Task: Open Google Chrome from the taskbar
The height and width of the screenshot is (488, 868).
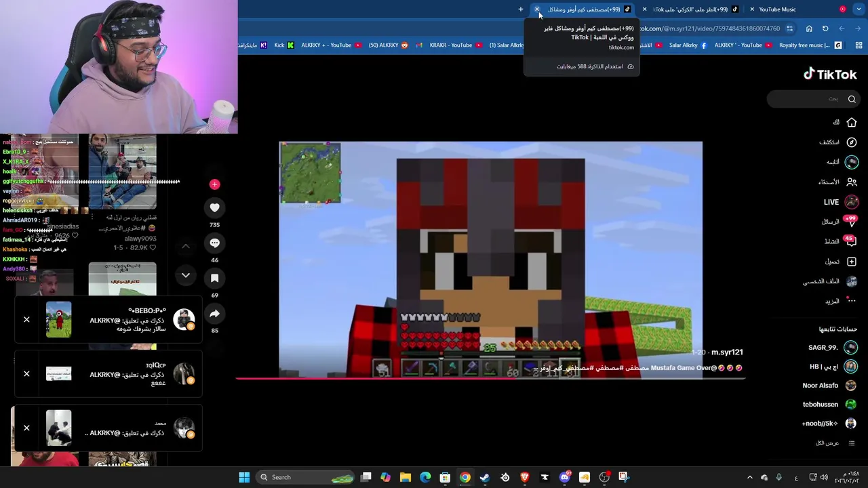Action: tap(465, 477)
